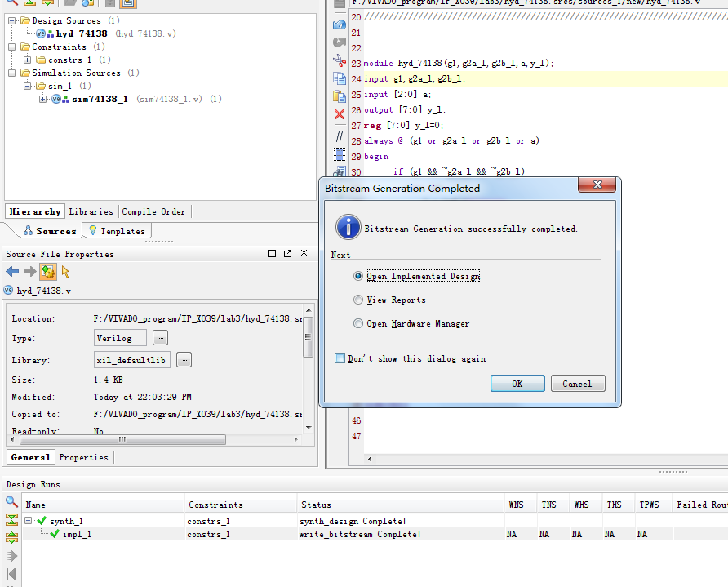Click the Paste clipboard icon in editor toolbar
728x587 pixels.
click(340, 96)
